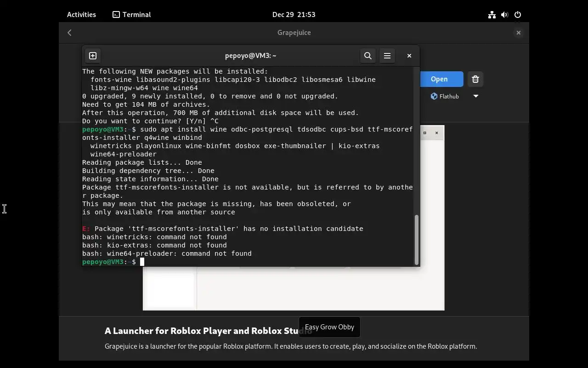Open terminal search with magnifier icon
Viewport: 588px width, 368px height.
click(368, 56)
